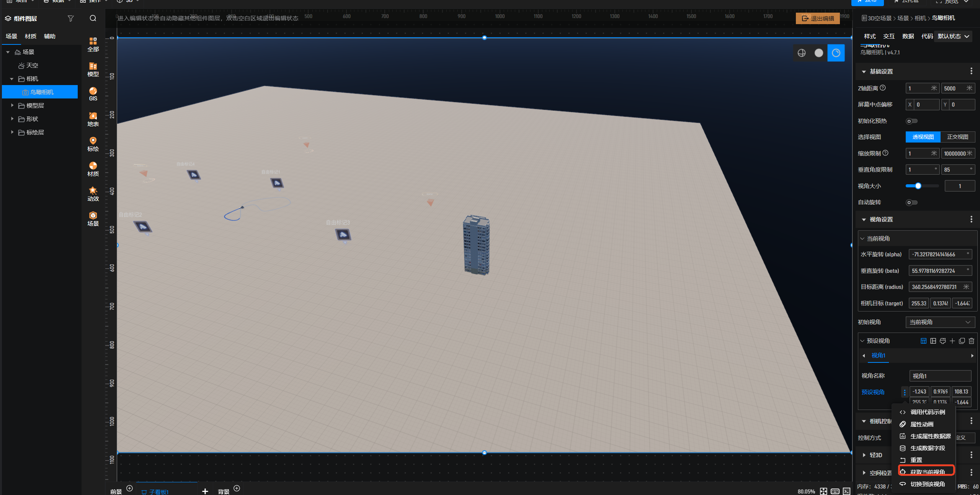Select the 动效 effects category icon
The image size is (980, 495).
pyautogui.click(x=93, y=193)
